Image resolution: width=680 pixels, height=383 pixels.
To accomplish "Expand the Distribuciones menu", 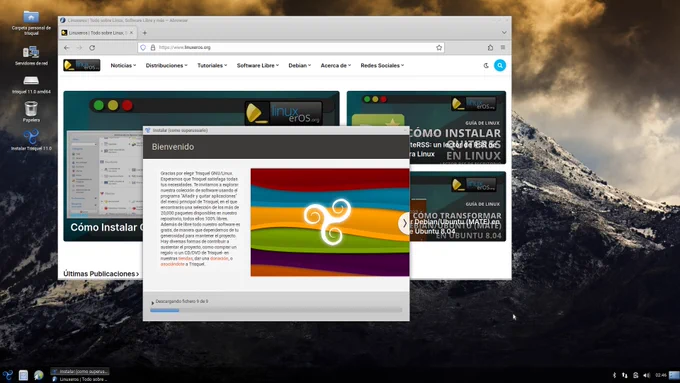I will [167, 65].
